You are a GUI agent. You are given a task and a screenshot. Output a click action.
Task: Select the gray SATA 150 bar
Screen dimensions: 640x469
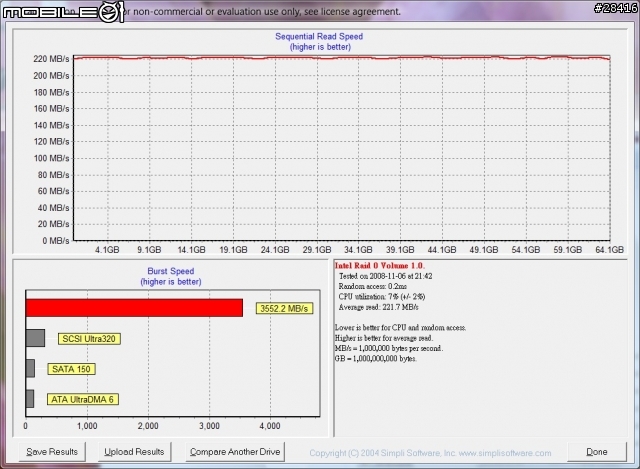click(x=30, y=368)
